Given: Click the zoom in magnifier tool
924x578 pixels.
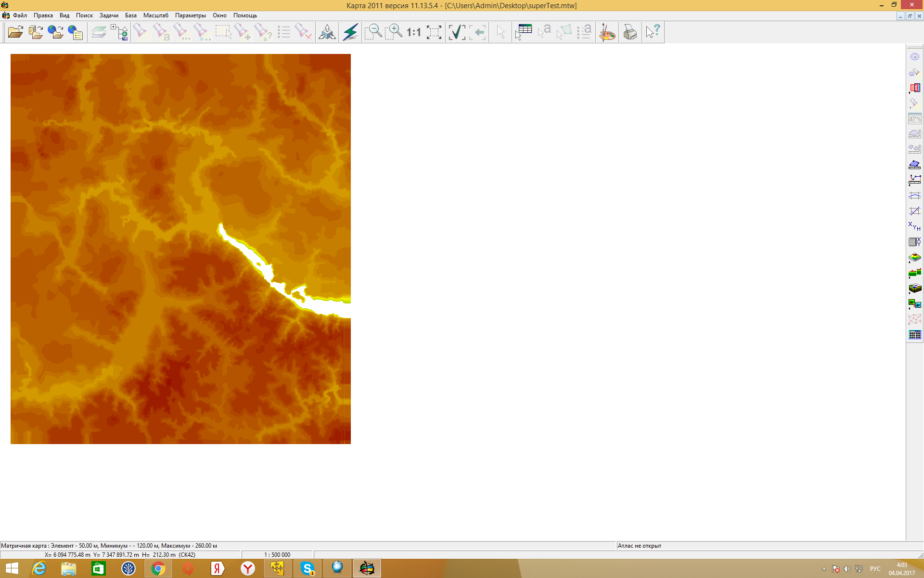Looking at the screenshot, I should point(394,32).
